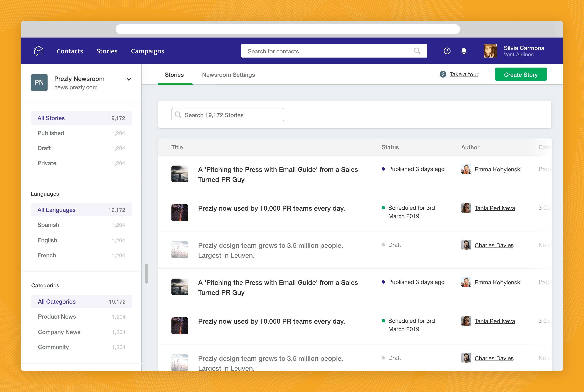Viewport: 584px width, 392px height.
Task: Expand the Prezly Newsroom switcher chevron
Action: [x=129, y=79]
